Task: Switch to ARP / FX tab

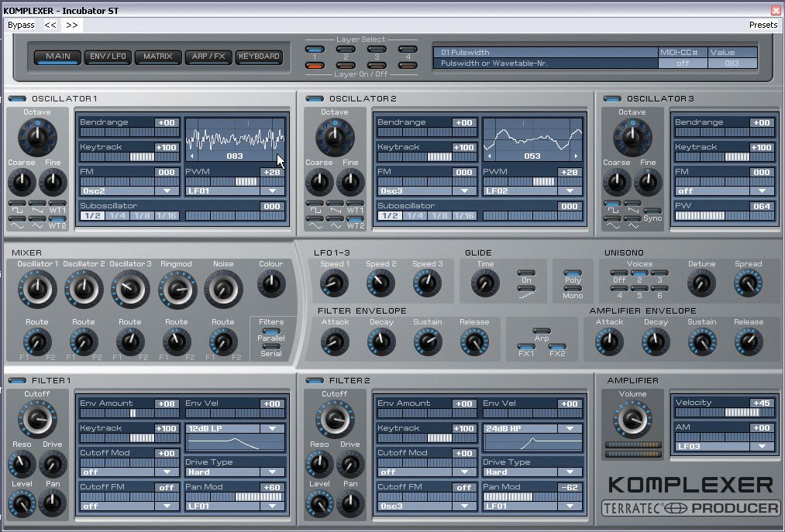Action: click(x=208, y=57)
